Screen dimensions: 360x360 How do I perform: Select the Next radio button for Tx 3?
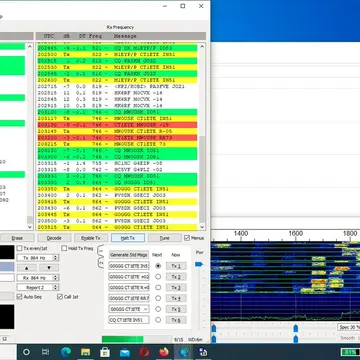coord(158,287)
